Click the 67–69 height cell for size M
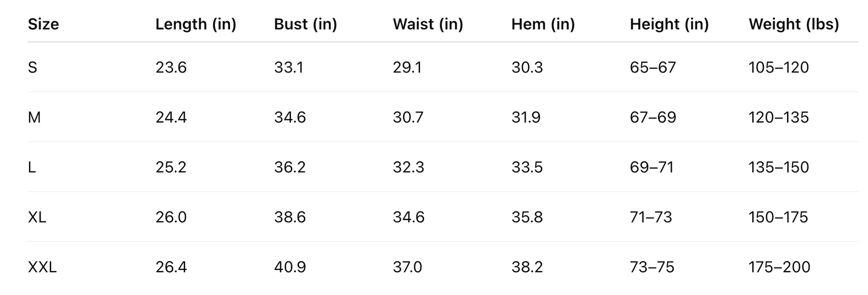 point(653,117)
